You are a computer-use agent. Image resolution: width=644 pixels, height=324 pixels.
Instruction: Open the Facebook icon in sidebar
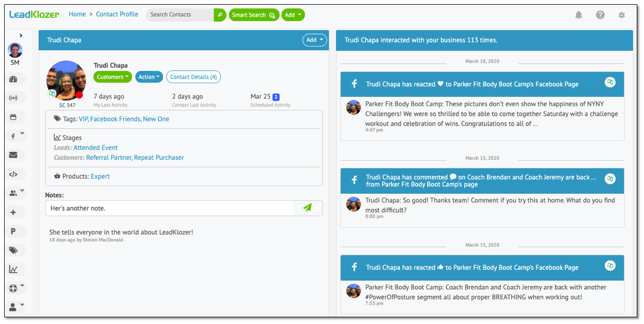[x=13, y=136]
